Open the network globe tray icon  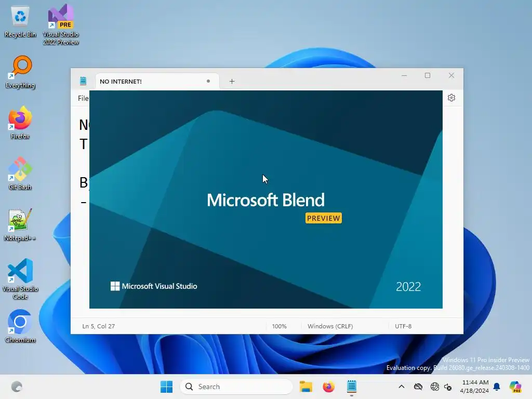tap(435, 387)
